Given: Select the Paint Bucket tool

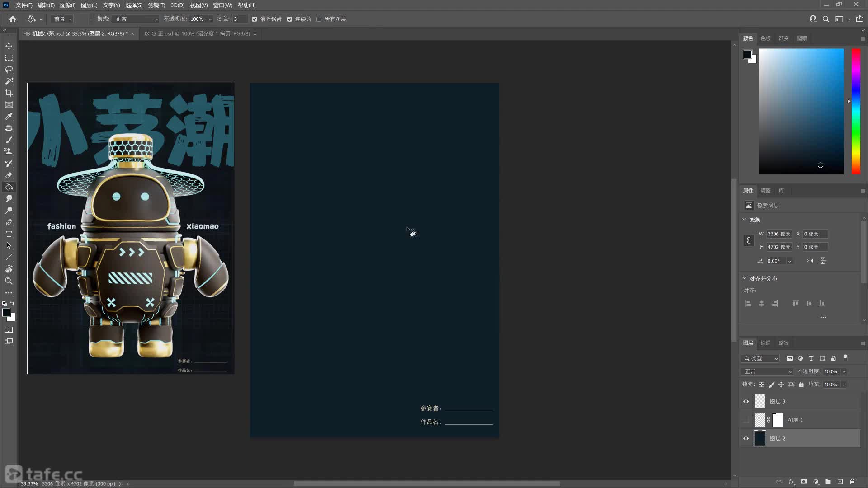Looking at the screenshot, I should coord(9,187).
